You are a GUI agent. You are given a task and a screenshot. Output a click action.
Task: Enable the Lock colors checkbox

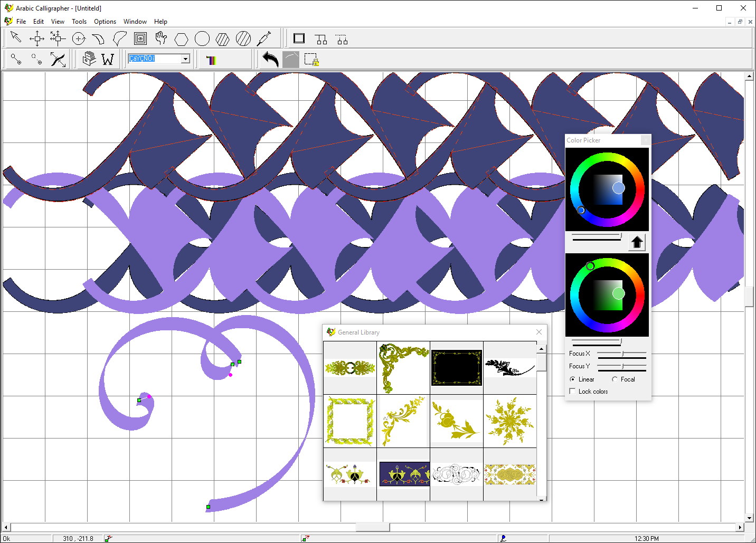click(573, 392)
